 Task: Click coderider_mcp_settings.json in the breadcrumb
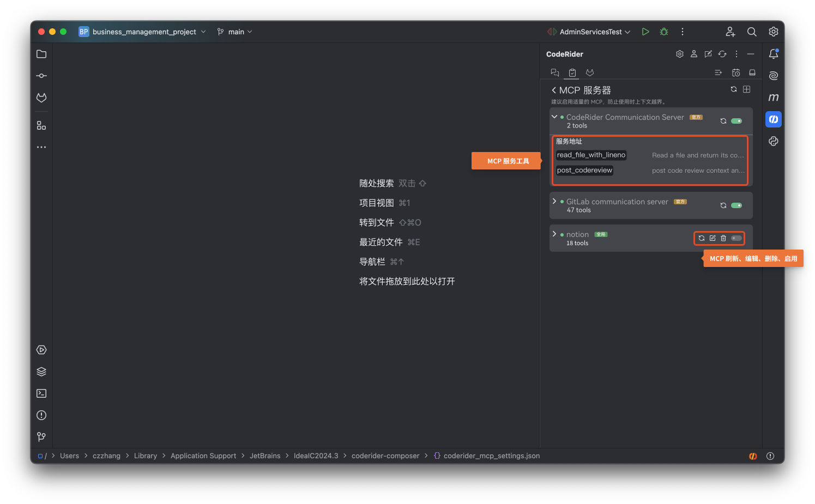(492, 456)
